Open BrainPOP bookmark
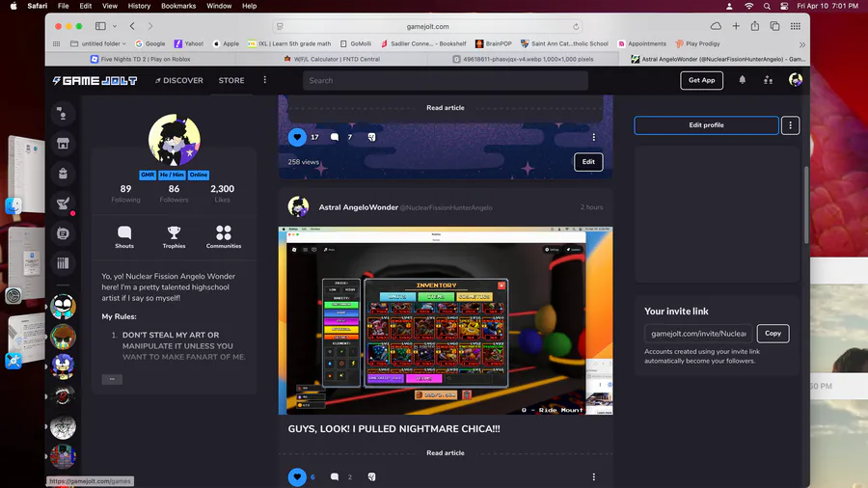 tap(493, 43)
